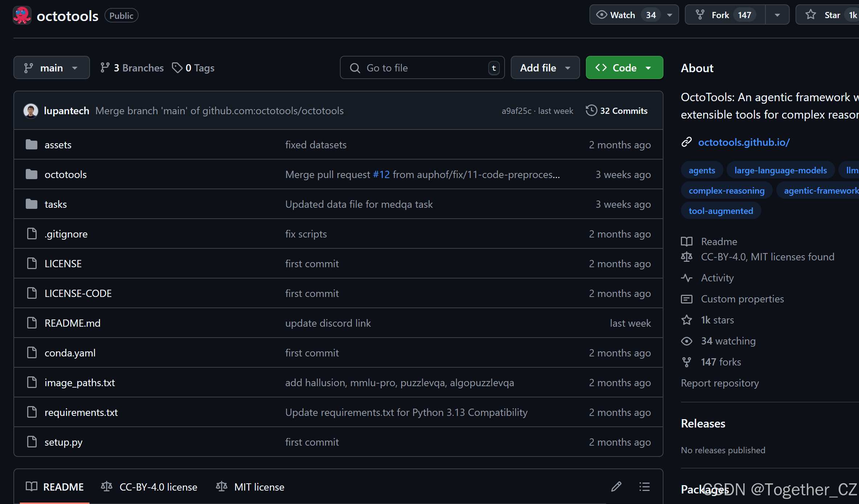This screenshot has height=504, width=859.
Task: Open the main branch dropdown
Action: [x=52, y=67]
